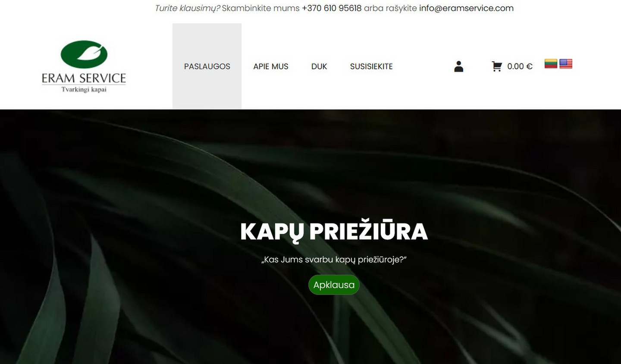
Task: Open the DUK menu item
Action: click(x=319, y=66)
